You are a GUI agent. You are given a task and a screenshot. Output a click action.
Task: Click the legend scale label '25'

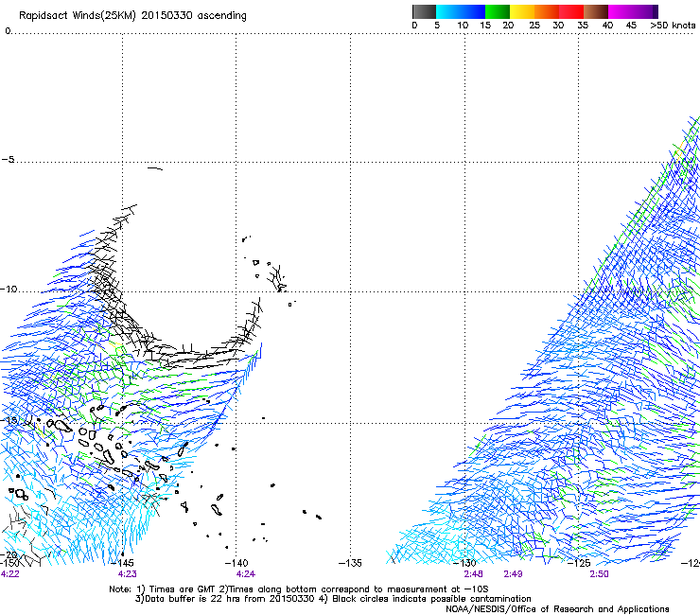pos(534,26)
